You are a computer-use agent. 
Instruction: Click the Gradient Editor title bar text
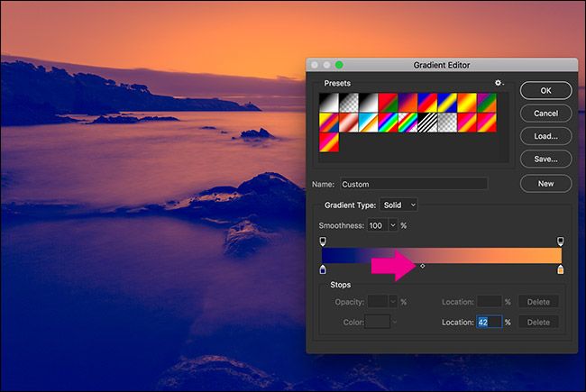(442, 65)
